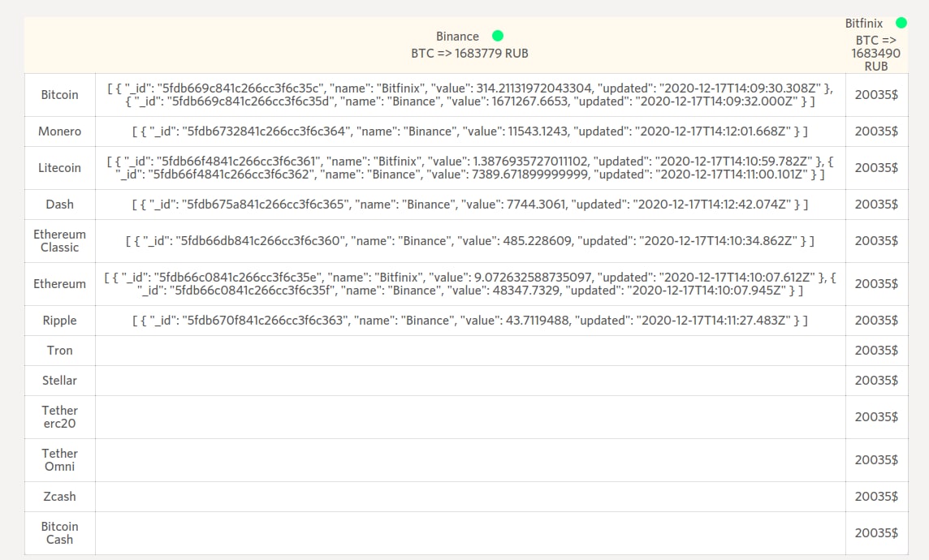Screen dimensions: 929x560
Task: Click the Ethereum Classic JSON data cell
Action: click(x=470, y=241)
